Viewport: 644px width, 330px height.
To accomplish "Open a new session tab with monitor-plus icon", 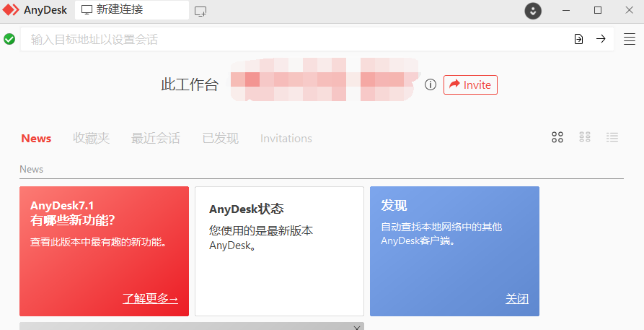I will [200, 11].
